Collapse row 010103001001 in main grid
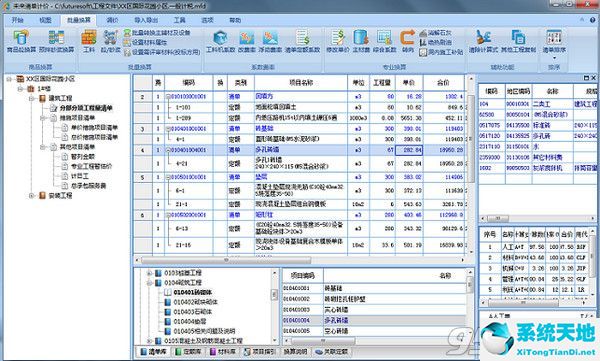This screenshot has height=361, width=600. (x=168, y=97)
